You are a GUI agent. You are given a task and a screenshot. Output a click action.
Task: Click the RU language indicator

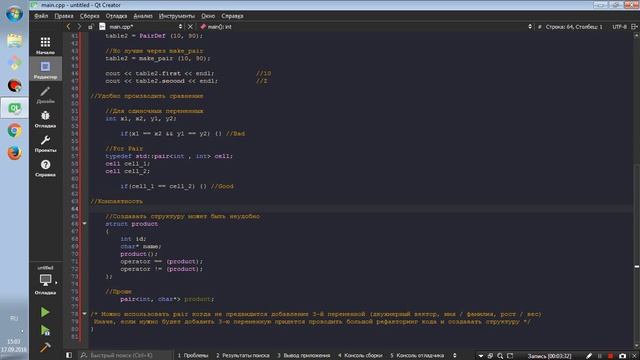(14, 318)
